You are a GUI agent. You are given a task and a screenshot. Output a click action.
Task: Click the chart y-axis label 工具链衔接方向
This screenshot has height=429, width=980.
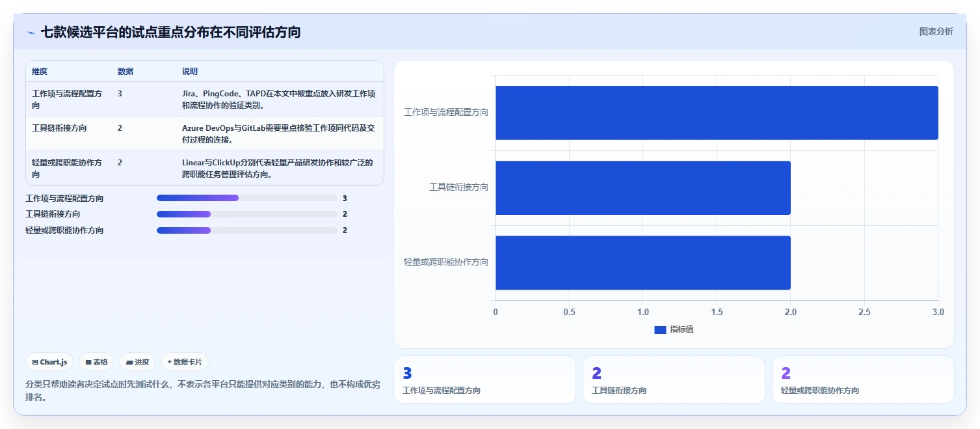[x=458, y=187]
